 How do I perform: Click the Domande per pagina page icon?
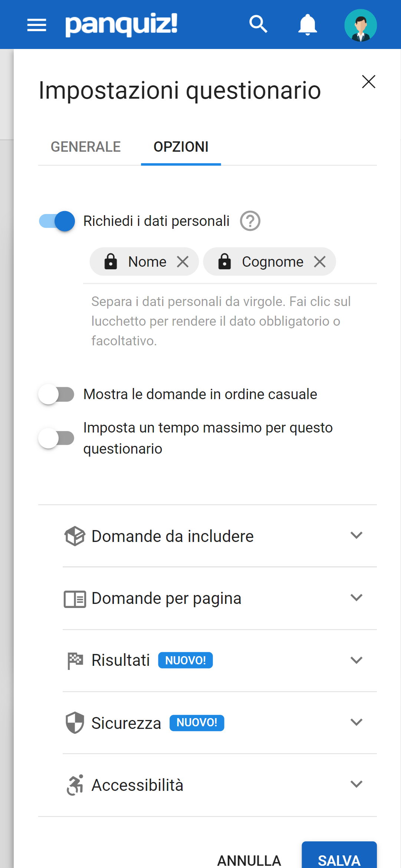[x=75, y=599]
